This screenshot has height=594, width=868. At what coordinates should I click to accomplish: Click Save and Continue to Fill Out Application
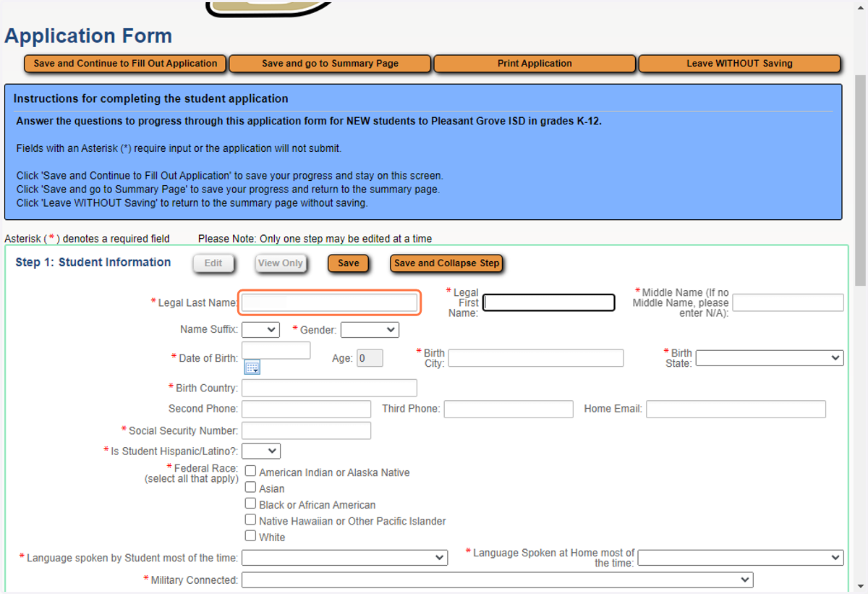click(x=125, y=64)
